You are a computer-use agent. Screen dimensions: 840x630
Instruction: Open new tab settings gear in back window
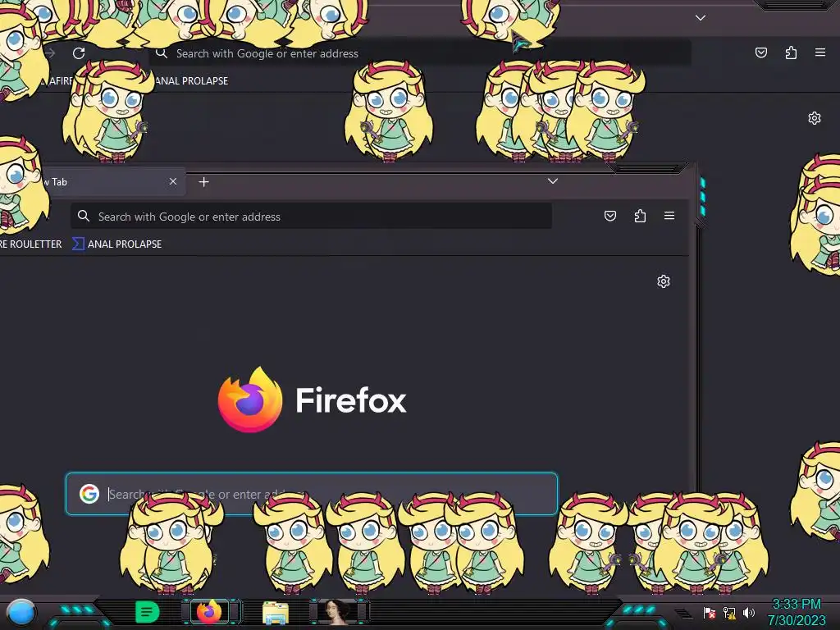pyautogui.click(x=815, y=118)
